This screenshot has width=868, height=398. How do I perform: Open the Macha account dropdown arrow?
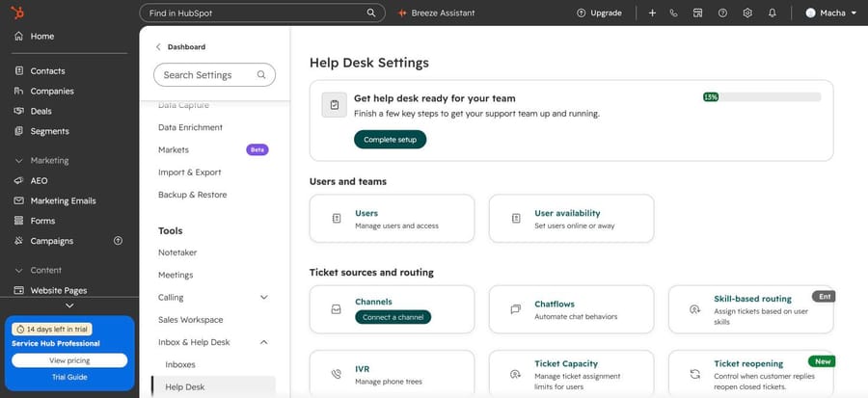tap(854, 13)
